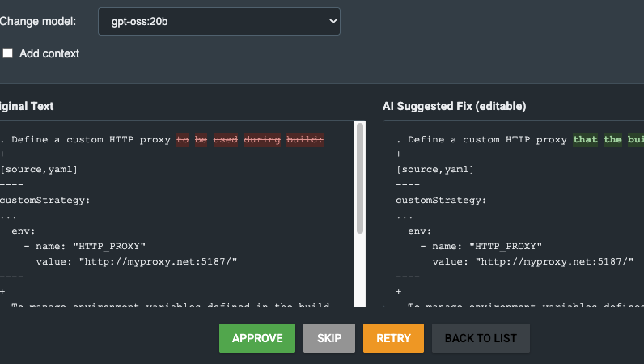Enable the Add context checkbox

pyautogui.click(x=8, y=53)
